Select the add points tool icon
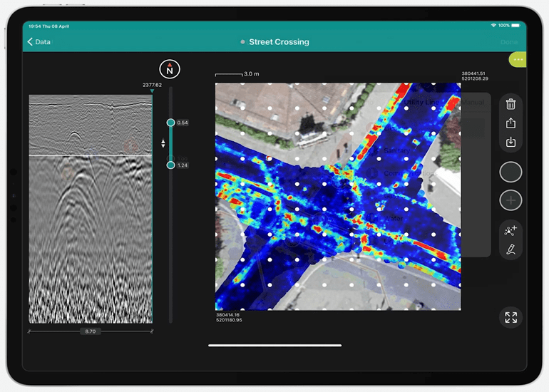The width and height of the screenshot is (549, 392). coord(510,230)
